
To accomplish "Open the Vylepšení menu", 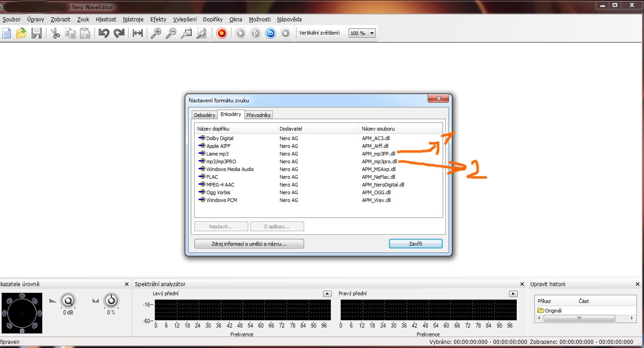I will (x=185, y=20).
